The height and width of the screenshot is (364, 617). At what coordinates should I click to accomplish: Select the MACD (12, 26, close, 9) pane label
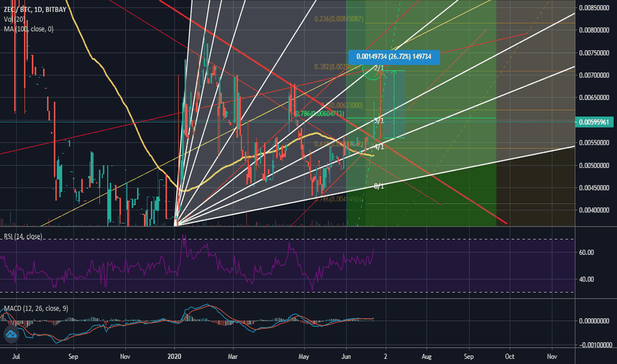coord(36,308)
